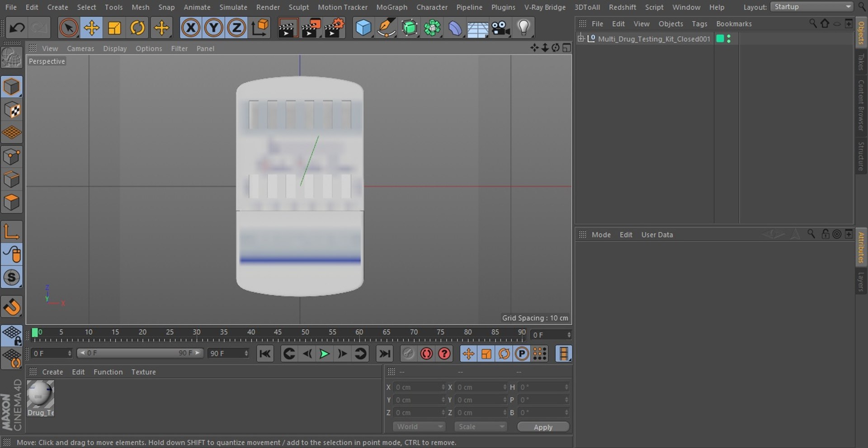The width and height of the screenshot is (868, 448).
Task: Add a Floor environment object
Action: coord(477,28)
